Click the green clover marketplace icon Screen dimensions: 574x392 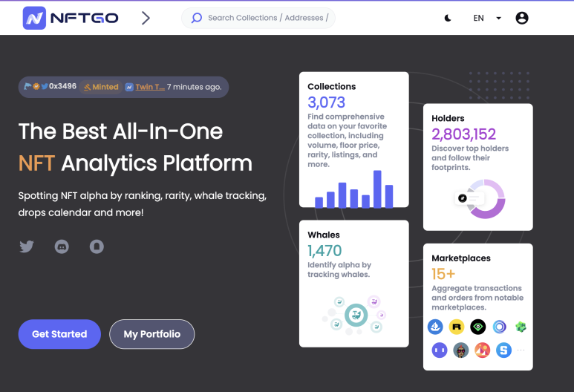click(521, 327)
